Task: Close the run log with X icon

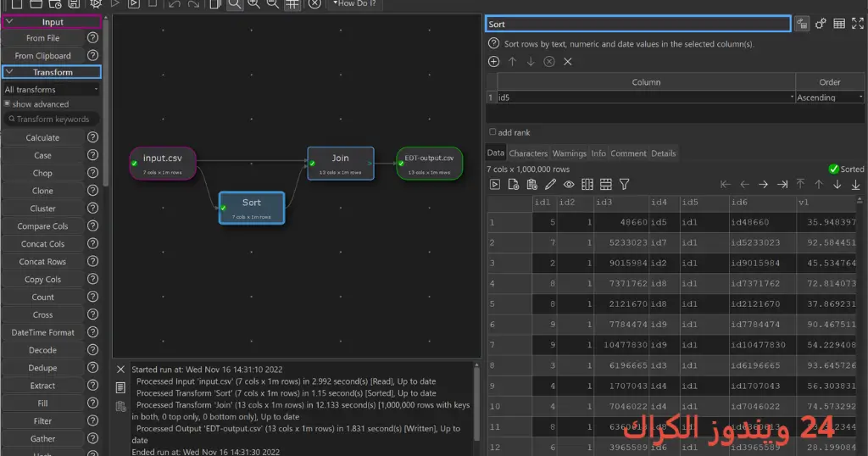Action: pos(120,369)
